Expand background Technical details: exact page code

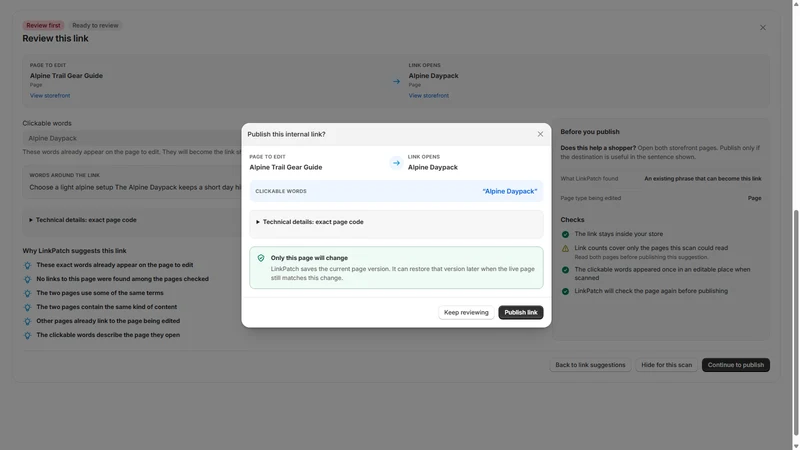pos(83,220)
